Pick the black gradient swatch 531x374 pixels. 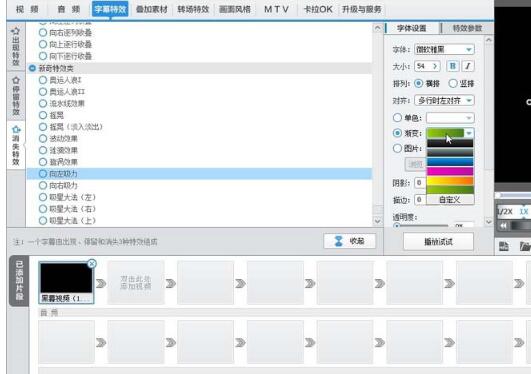[450, 143]
